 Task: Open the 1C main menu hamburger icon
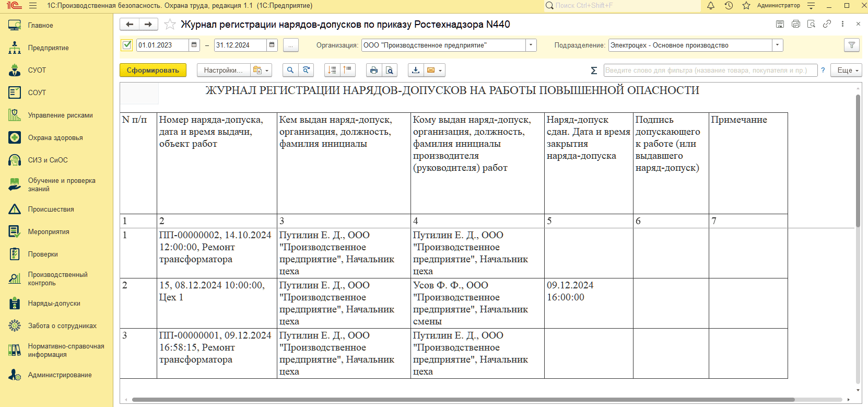pyautogui.click(x=33, y=6)
